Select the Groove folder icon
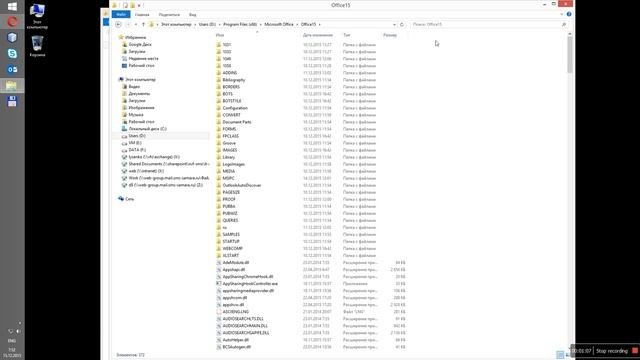Viewport: 640px width, 360px height. click(x=218, y=143)
